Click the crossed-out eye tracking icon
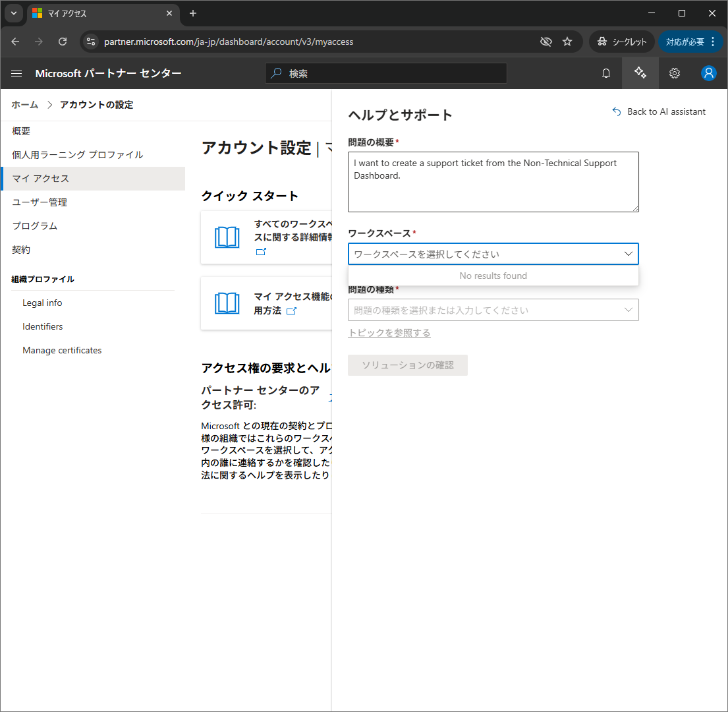Viewport: 728px width, 712px height. pyautogui.click(x=546, y=42)
